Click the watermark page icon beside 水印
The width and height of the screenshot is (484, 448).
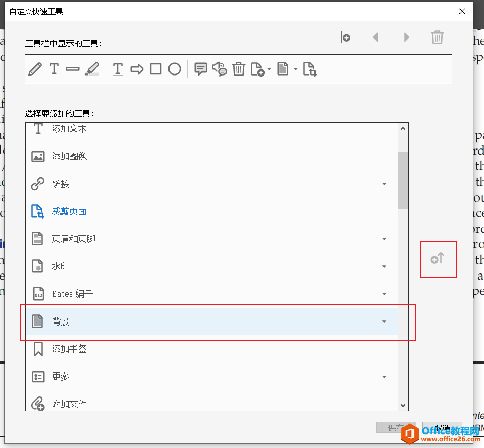click(38, 266)
